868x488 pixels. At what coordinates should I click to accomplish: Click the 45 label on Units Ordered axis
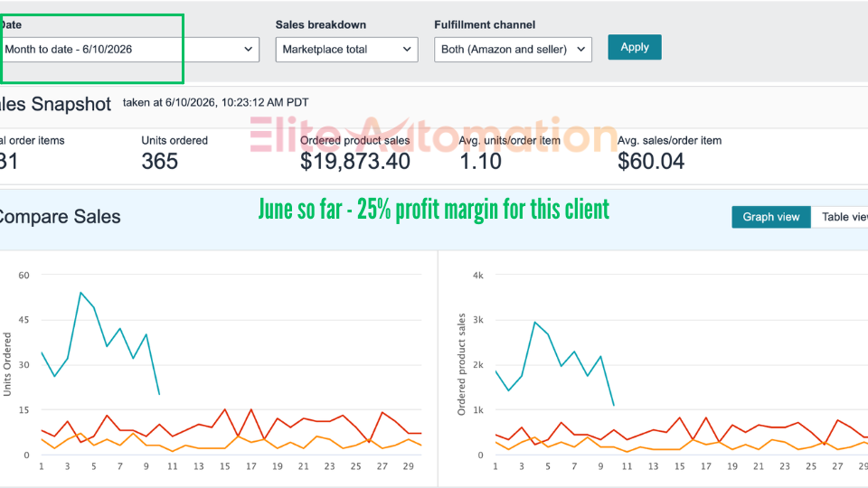[24, 320]
